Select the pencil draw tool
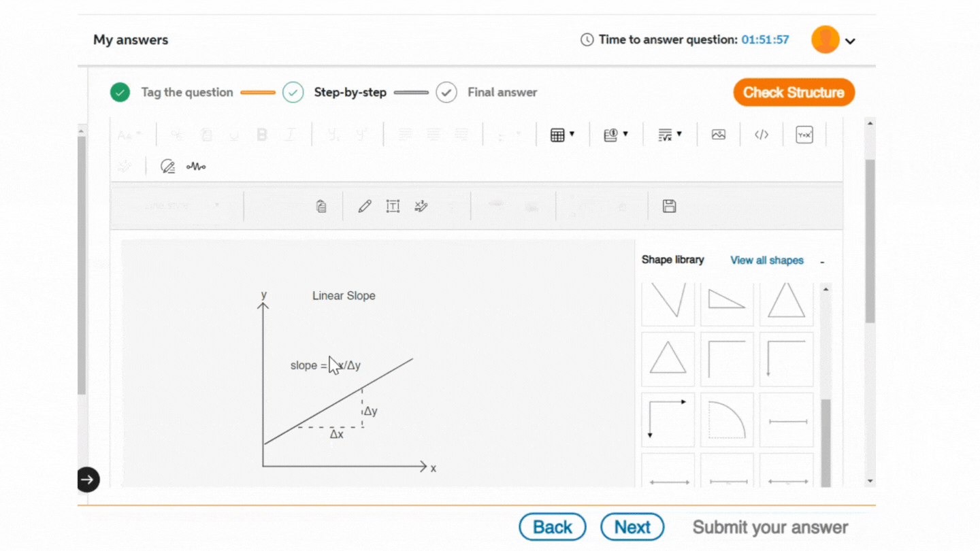The width and height of the screenshot is (980, 551). click(x=365, y=206)
